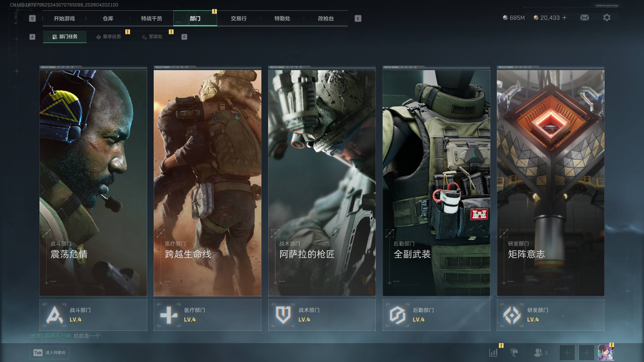Click the first empty squad slot
The image size is (644, 362).
pyautogui.click(x=567, y=352)
